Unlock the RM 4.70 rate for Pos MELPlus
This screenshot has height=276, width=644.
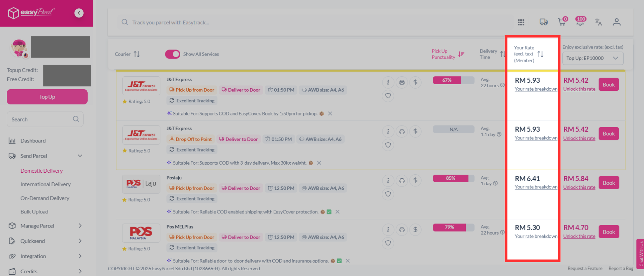point(579,236)
